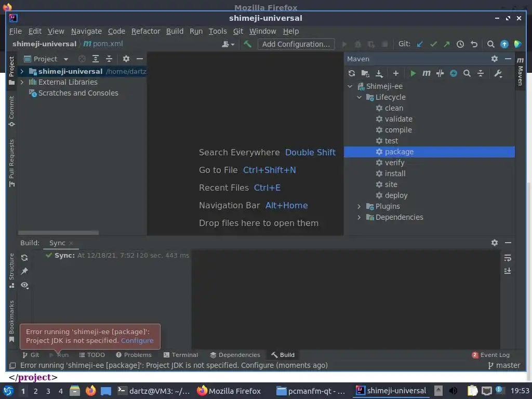532x399 pixels.
Task: Toggle pin tab in Build panel
Action: [24, 271]
